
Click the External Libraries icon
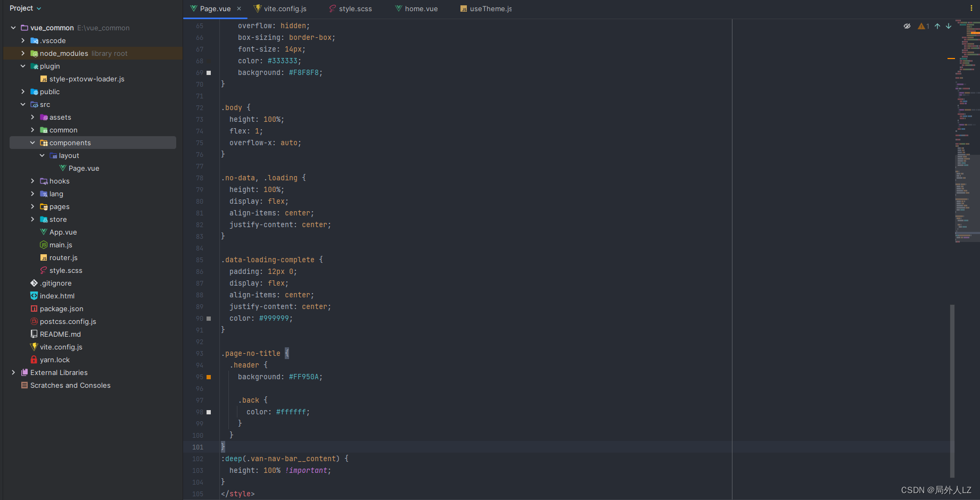pos(24,372)
